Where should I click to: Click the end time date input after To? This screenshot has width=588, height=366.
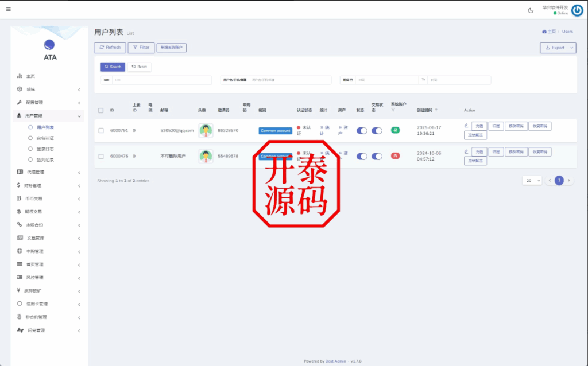459,80
